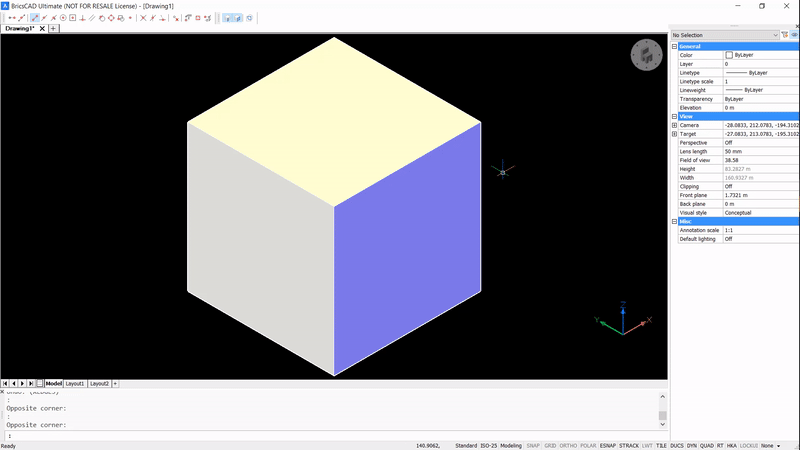Viewport: 800px width, 450px height.
Task: Toggle ORTHO mode in status bar
Action: pos(568,445)
